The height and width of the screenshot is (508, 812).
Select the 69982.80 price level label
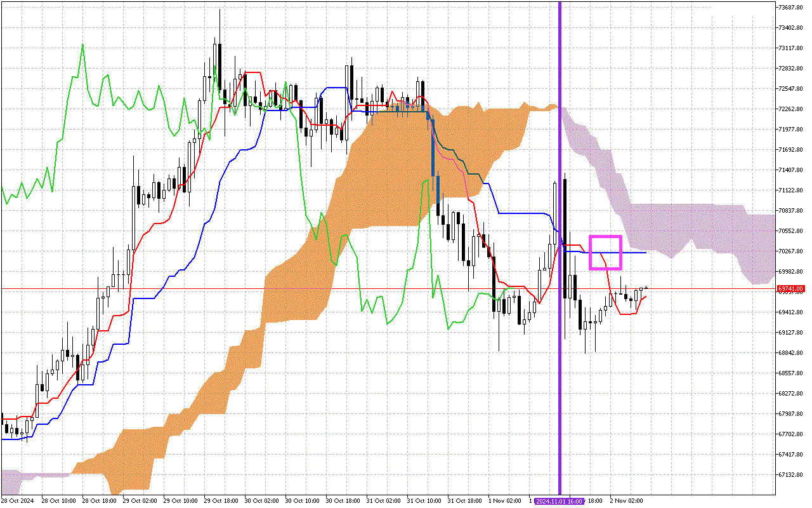[790, 272]
